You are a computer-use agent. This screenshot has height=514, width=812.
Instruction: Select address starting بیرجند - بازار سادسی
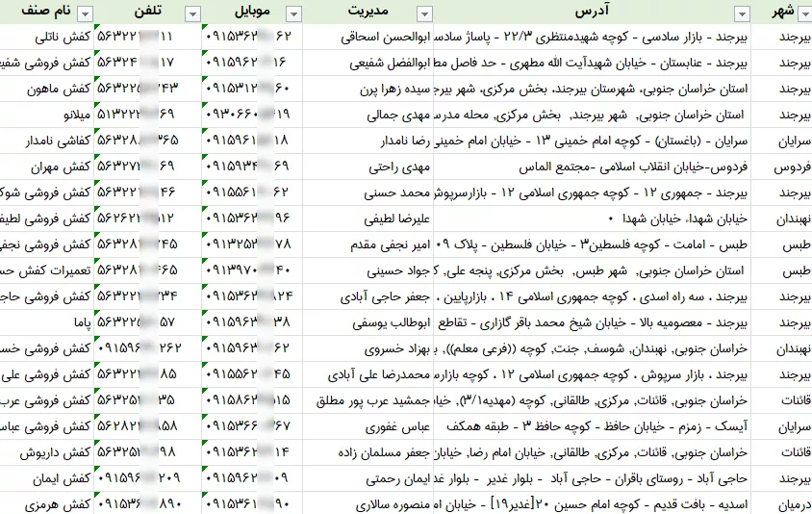tap(592, 37)
